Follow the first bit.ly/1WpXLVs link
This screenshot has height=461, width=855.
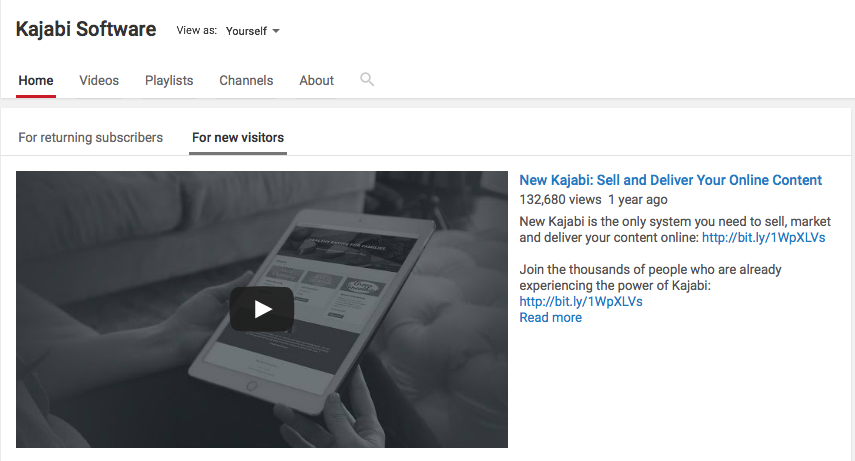click(x=763, y=238)
